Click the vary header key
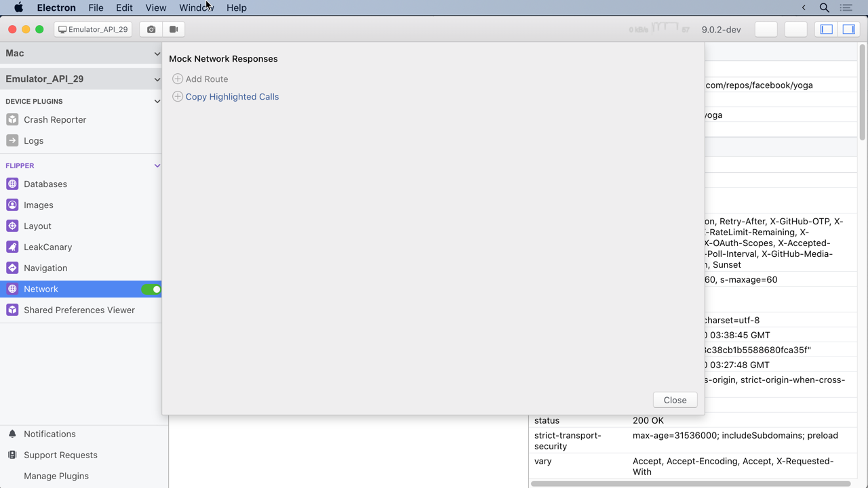This screenshot has height=488, width=868. (543, 461)
